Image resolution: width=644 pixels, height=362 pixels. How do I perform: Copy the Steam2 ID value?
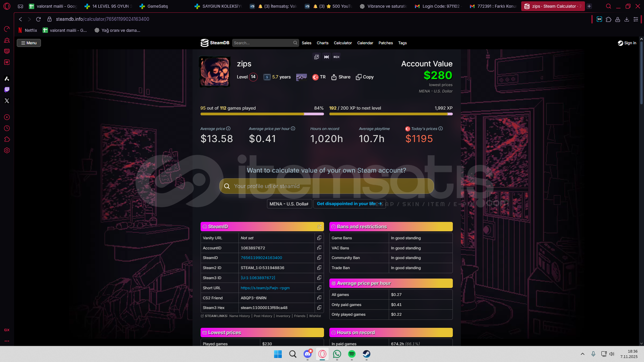319,268
